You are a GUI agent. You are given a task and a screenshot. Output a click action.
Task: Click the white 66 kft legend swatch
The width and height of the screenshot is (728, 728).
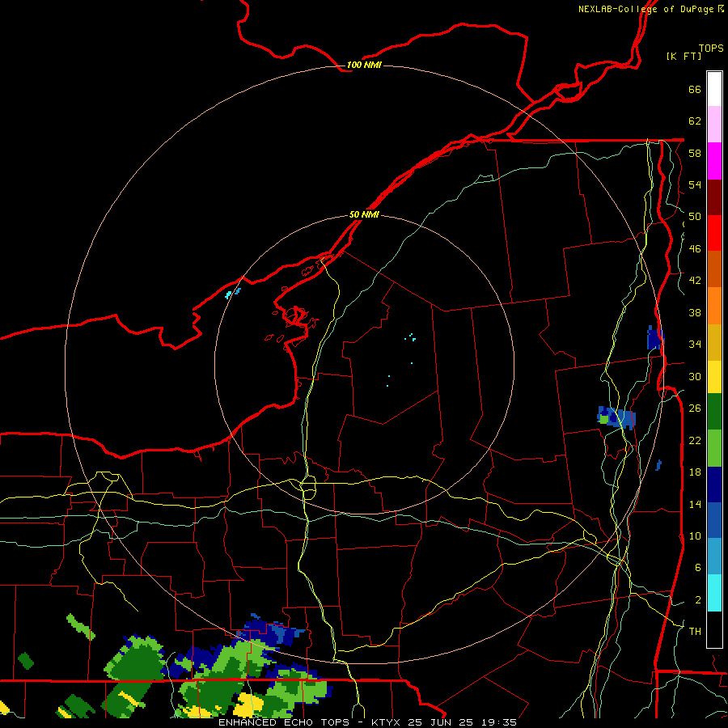click(x=714, y=89)
